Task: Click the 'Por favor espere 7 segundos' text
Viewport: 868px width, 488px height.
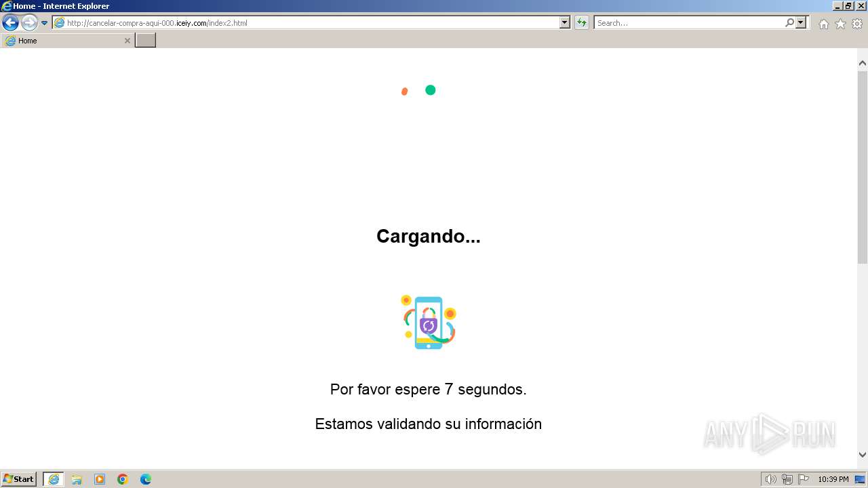Action: [x=429, y=389]
